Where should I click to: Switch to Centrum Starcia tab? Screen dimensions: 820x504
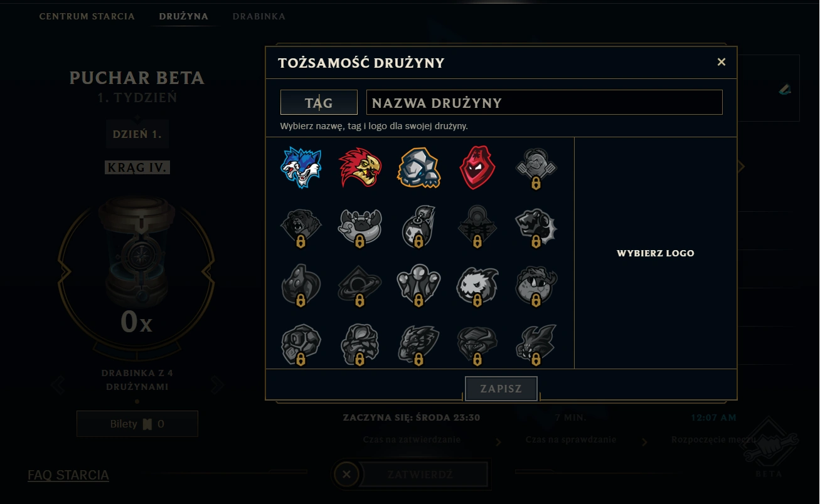pyautogui.click(x=87, y=16)
